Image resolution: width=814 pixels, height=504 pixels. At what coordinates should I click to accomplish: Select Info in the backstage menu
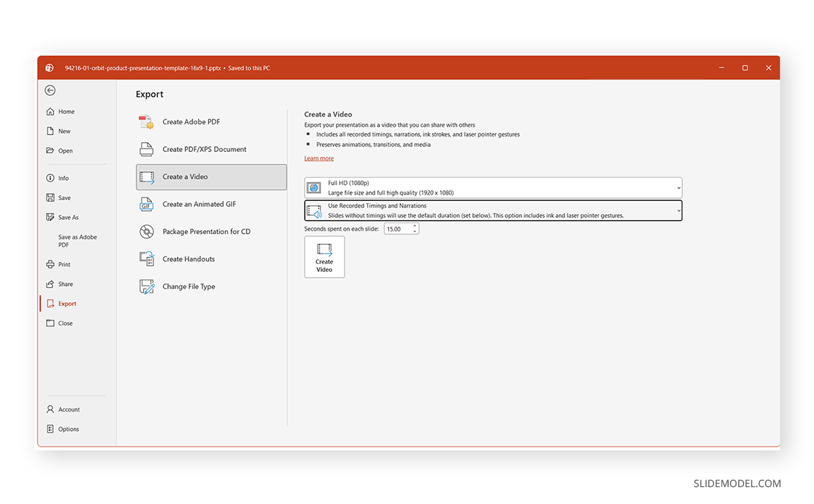(x=63, y=178)
